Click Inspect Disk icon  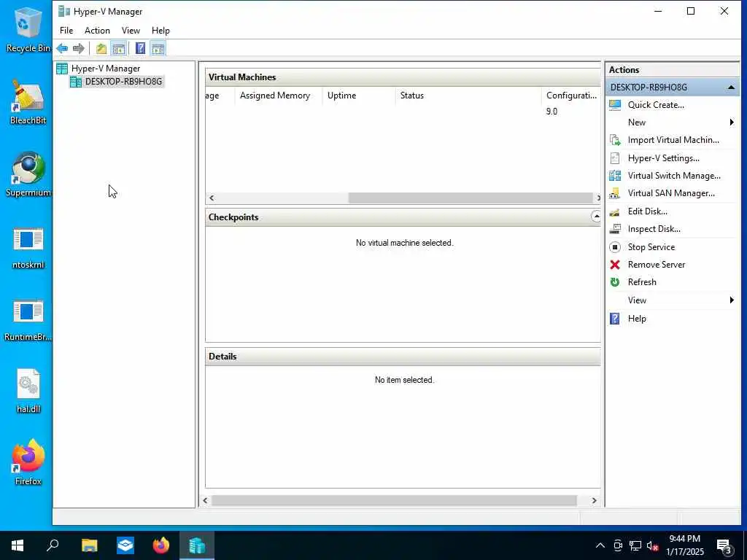pyautogui.click(x=615, y=229)
